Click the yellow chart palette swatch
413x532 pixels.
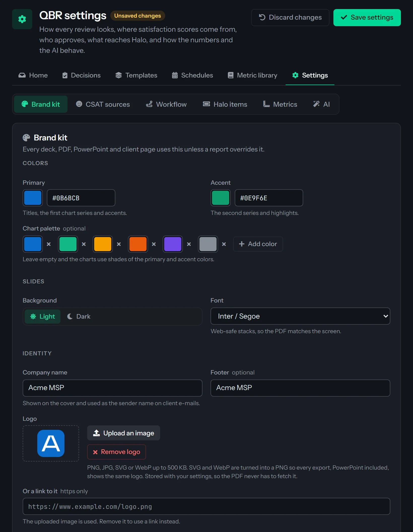click(103, 244)
